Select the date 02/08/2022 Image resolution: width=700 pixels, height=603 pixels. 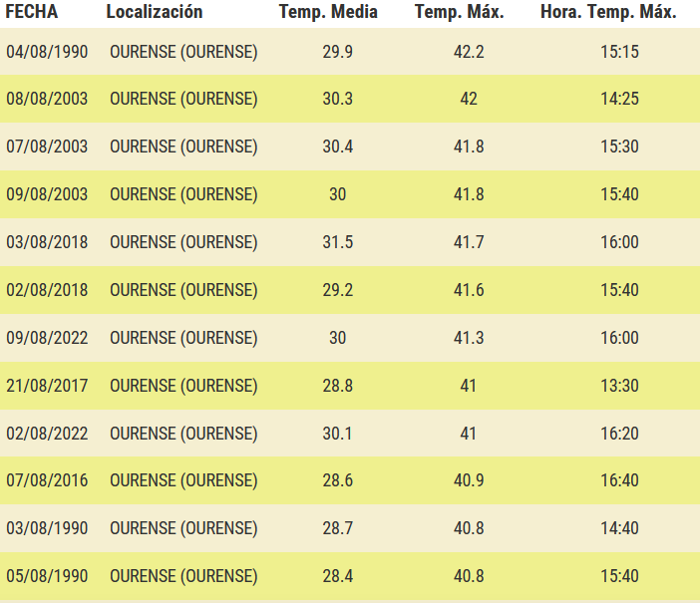(x=47, y=434)
